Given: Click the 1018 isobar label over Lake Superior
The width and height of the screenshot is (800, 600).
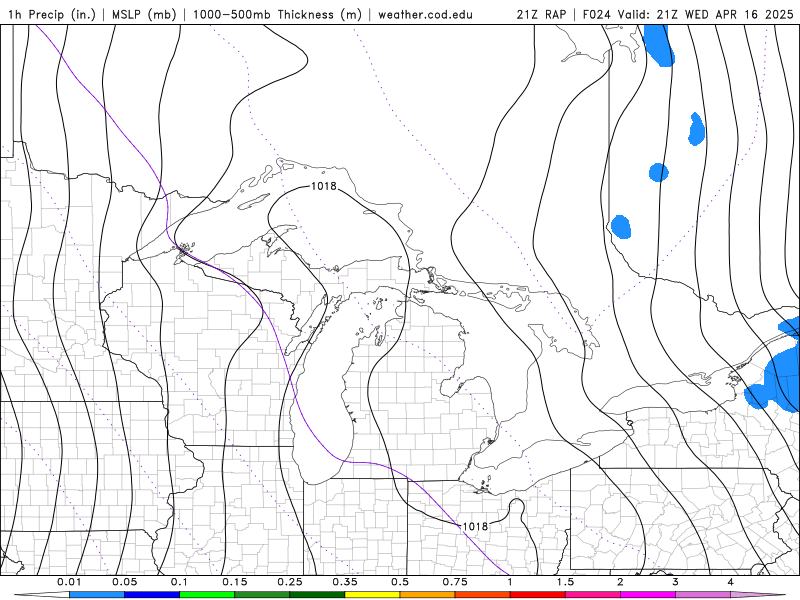Looking at the screenshot, I should [324, 186].
